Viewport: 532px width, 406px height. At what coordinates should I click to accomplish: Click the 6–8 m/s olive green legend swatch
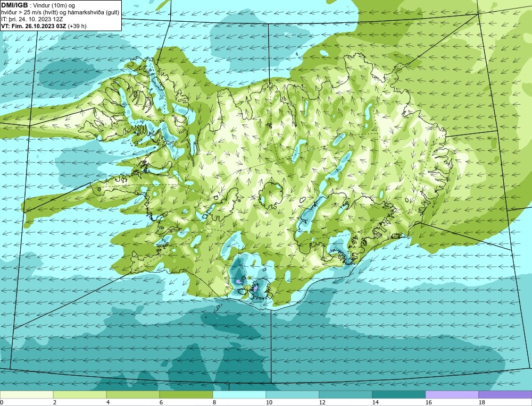[186, 394]
